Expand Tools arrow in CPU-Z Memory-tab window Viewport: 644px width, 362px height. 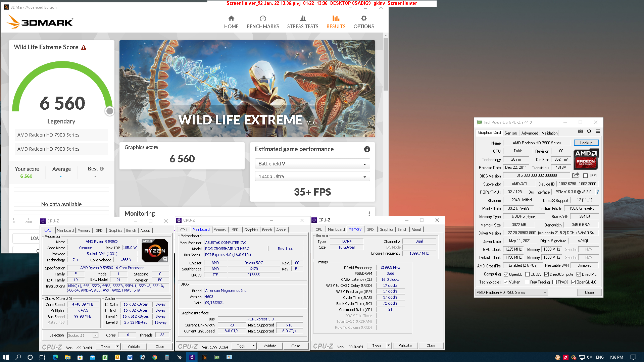tap(389, 346)
